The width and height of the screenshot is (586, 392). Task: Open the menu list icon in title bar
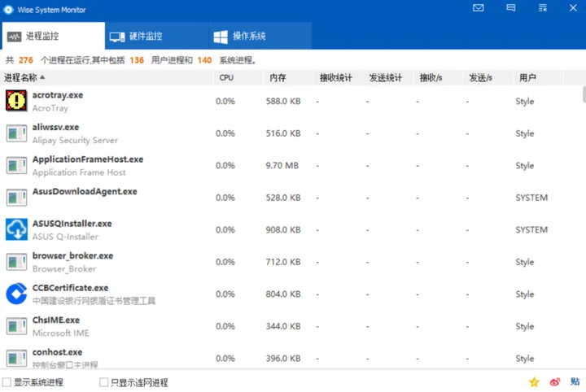[540, 8]
